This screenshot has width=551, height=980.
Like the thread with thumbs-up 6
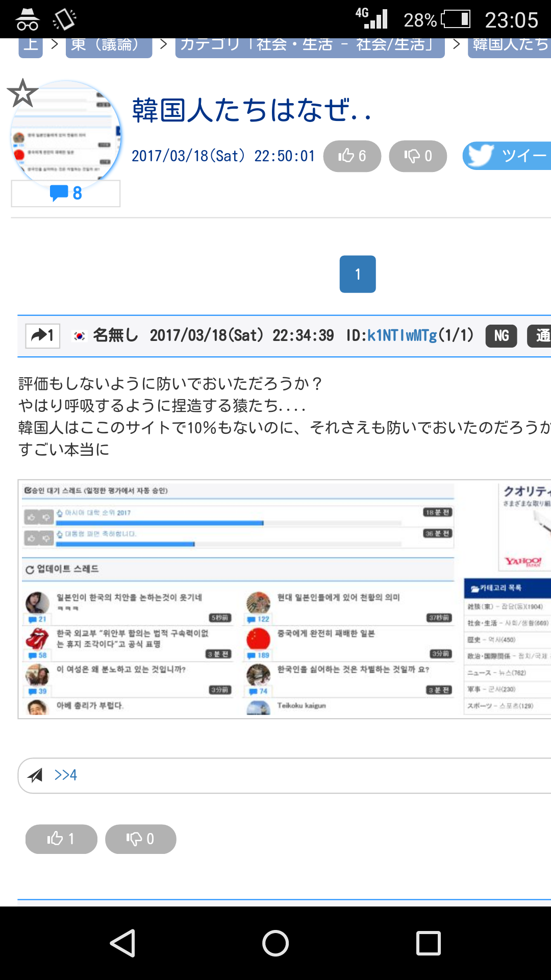(352, 156)
